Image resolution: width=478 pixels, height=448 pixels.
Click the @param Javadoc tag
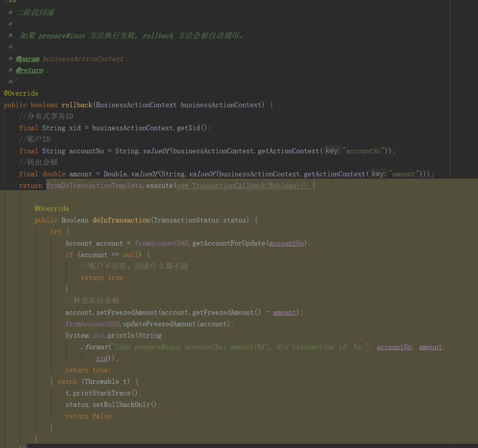tap(28, 59)
